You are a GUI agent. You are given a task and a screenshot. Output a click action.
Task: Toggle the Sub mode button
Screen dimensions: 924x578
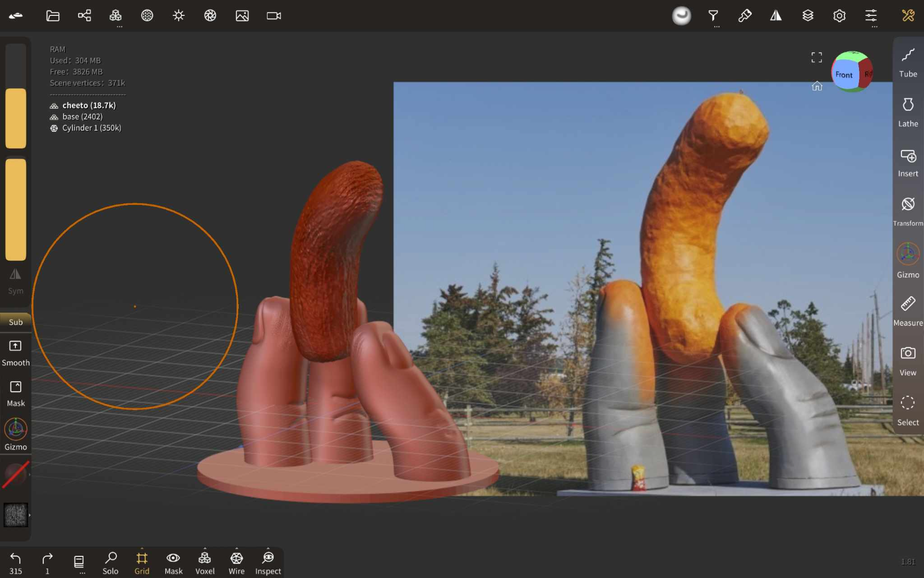[x=15, y=322]
